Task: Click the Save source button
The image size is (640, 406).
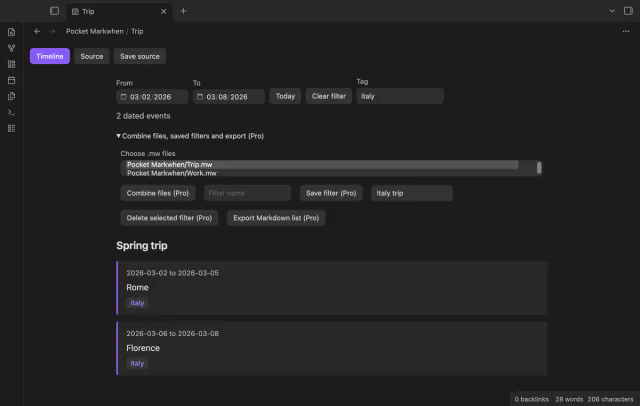Action: coord(140,56)
